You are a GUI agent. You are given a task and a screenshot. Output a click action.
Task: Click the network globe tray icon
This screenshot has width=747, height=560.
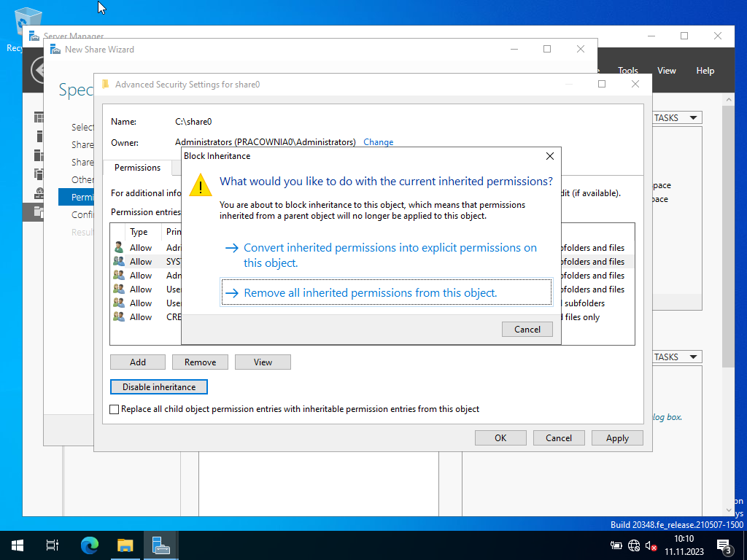click(633, 545)
